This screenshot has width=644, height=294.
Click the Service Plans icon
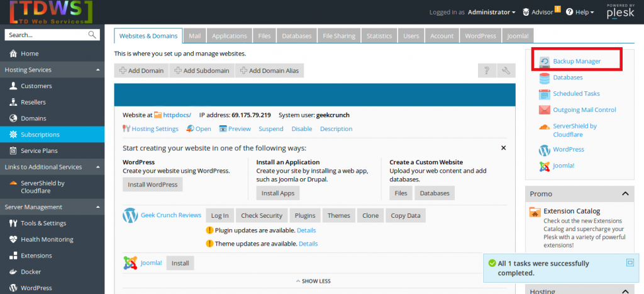pos(13,151)
